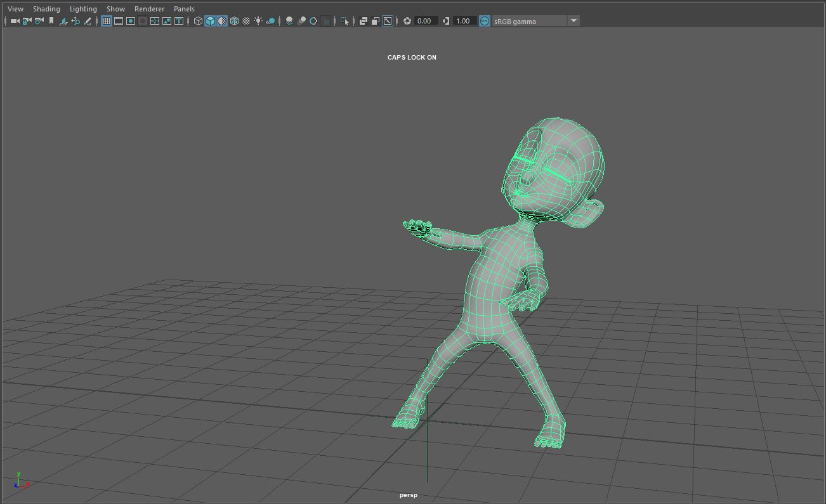826x504 pixels.
Task: Select Smooth Shade All mode
Action: pyautogui.click(x=210, y=21)
